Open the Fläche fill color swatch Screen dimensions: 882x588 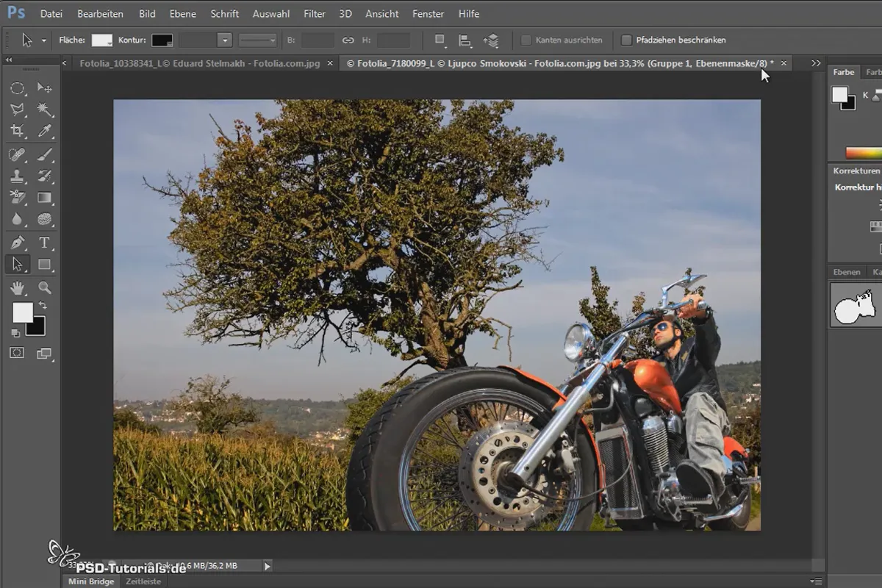pos(101,40)
